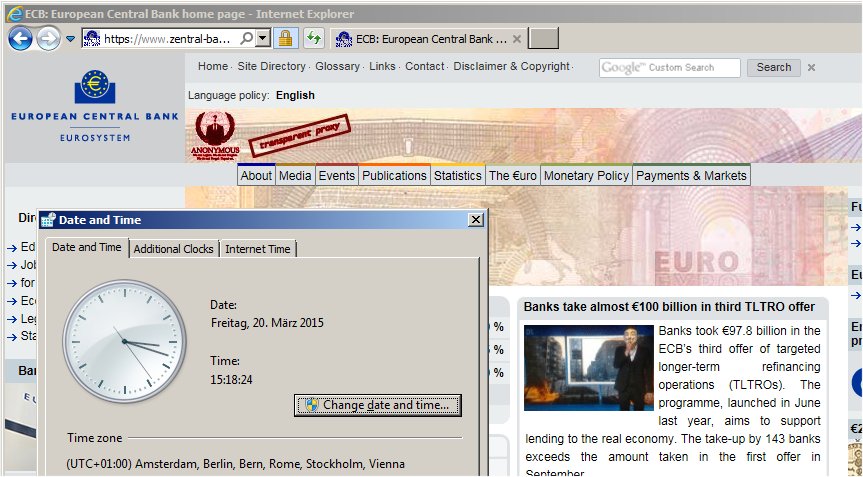Open the Links page
The image size is (863, 477).
[x=382, y=66]
